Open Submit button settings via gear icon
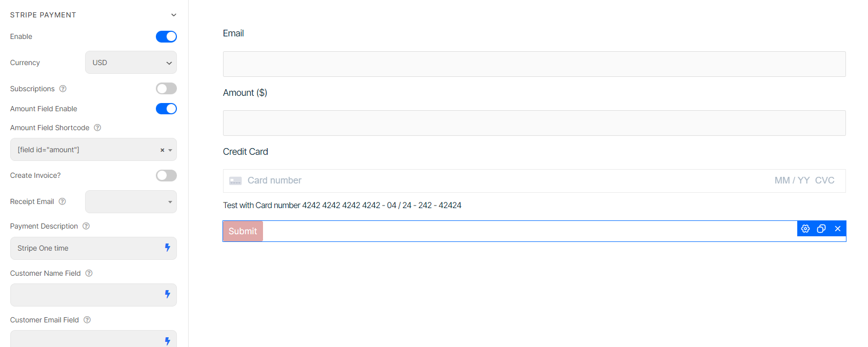This screenshot has width=868, height=347. click(x=805, y=229)
